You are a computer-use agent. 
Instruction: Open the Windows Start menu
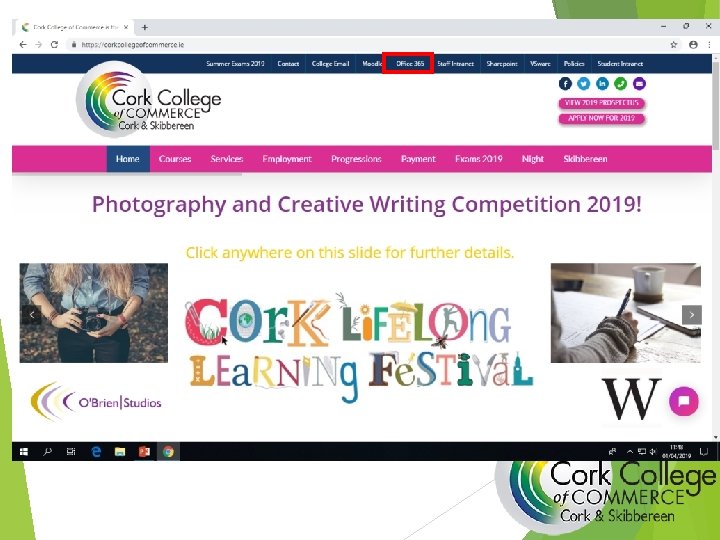(x=24, y=452)
